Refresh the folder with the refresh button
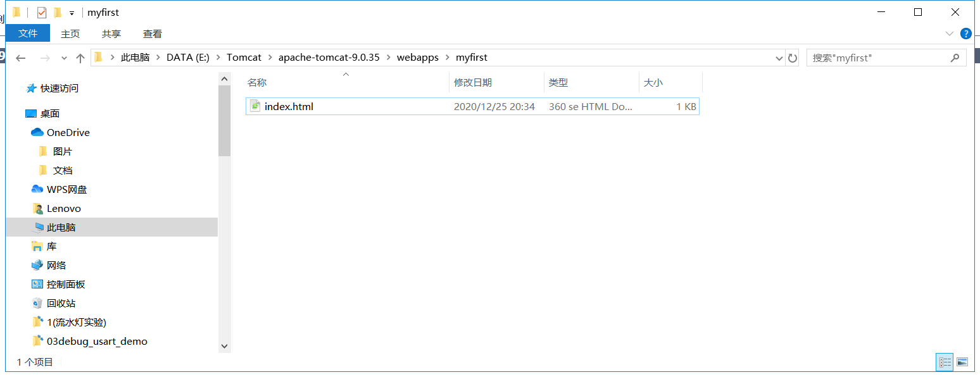 click(792, 58)
